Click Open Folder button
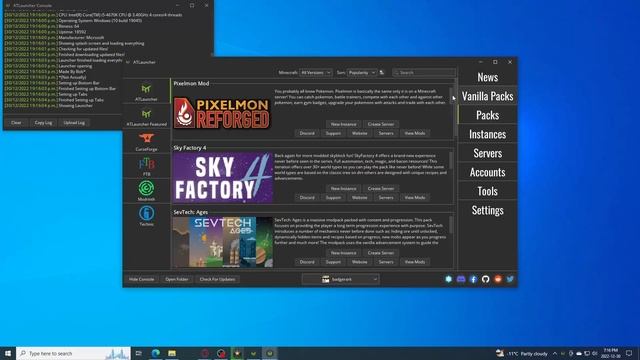The width and height of the screenshot is (640, 360). [x=177, y=279]
